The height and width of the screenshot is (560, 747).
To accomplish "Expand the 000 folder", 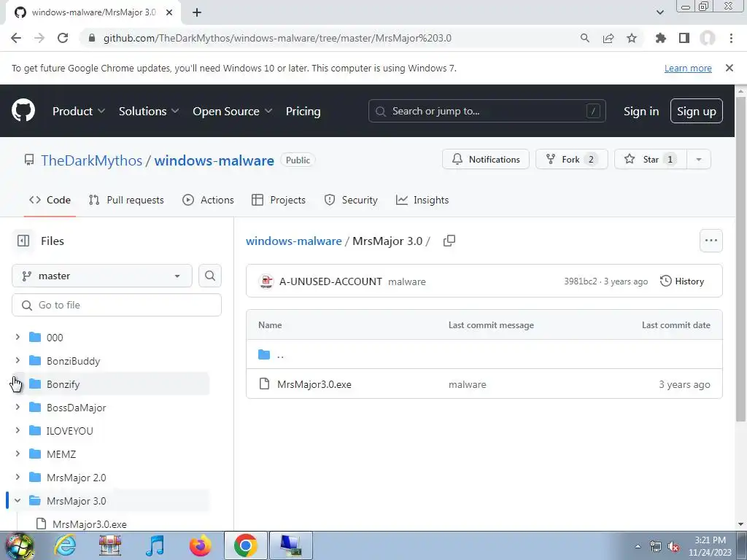I will (18, 337).
